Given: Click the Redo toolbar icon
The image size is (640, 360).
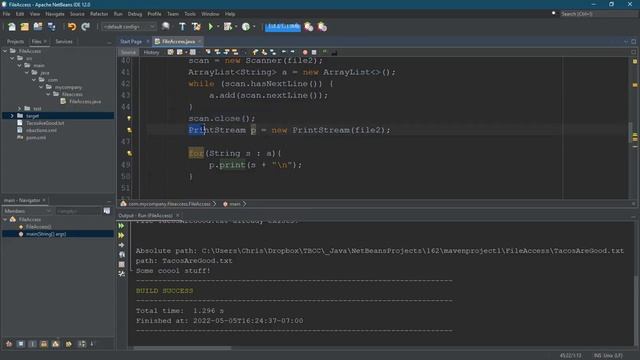Looking at the screenshot, I should point(85,27).
